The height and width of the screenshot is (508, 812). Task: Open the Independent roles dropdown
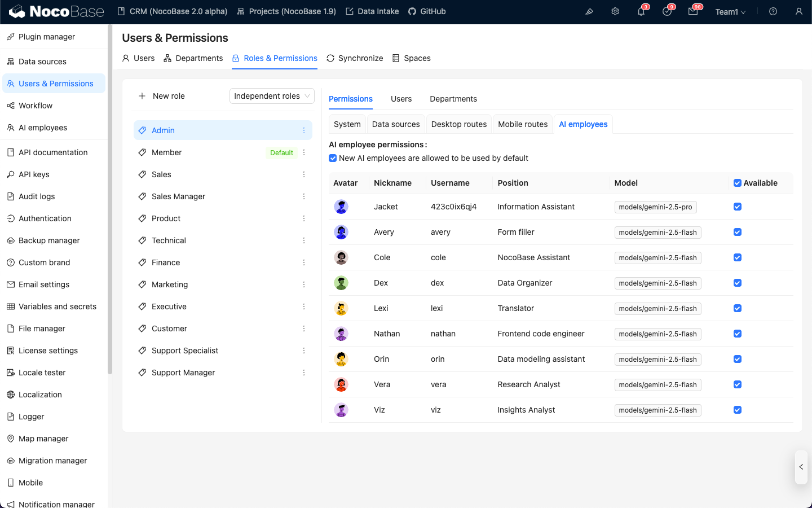click(x=272, y=96)
